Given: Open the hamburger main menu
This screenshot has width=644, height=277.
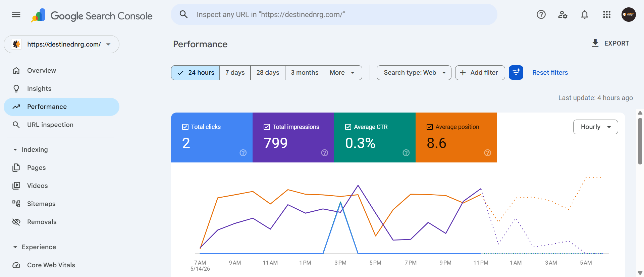Looking at the screenshot, I should pyautogui.click(x=16, y=14).
